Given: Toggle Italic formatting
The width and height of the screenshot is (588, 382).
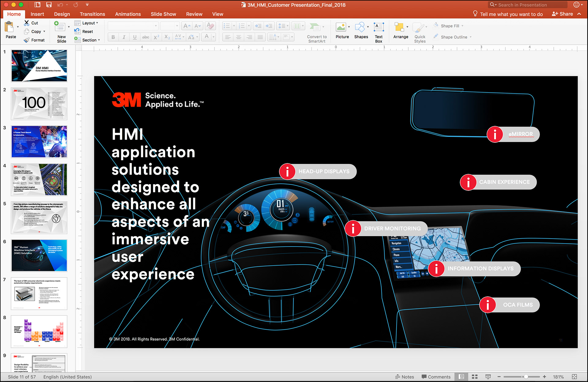Looking at the screenshot, I should click(x=124, y=37).
